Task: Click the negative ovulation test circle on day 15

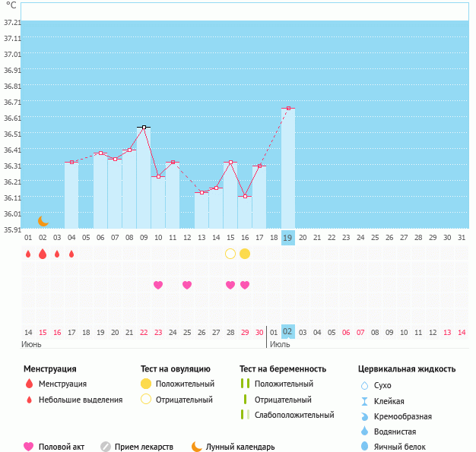Action: point(230,254)
